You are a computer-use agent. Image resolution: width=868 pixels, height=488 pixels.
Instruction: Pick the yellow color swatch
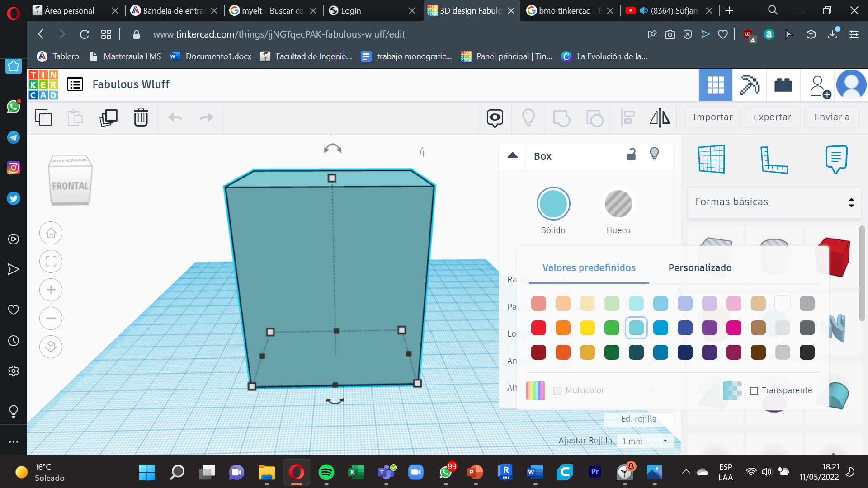click(587, 328)
